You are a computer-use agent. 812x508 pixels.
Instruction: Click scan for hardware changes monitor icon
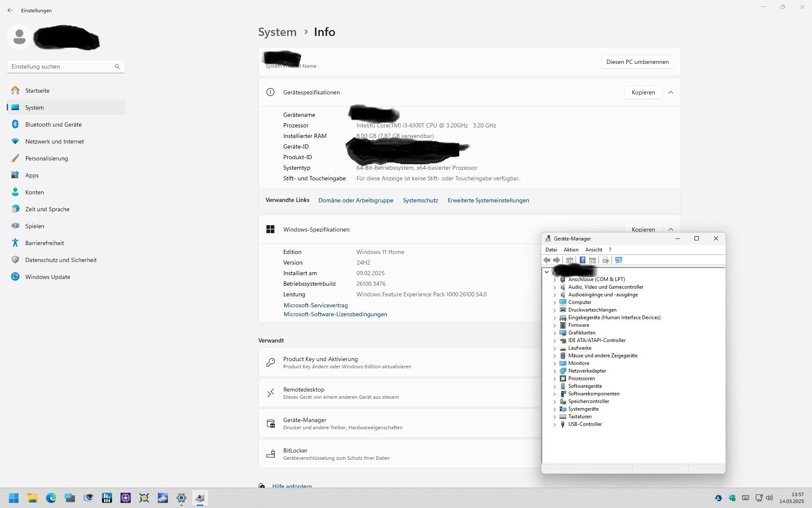pyautogui.click(x=619, y=260)
